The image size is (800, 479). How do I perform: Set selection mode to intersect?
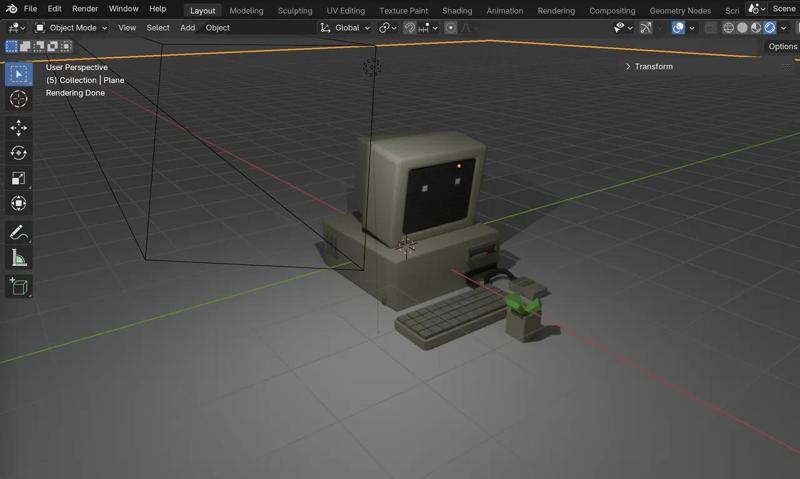click(66, 46)
